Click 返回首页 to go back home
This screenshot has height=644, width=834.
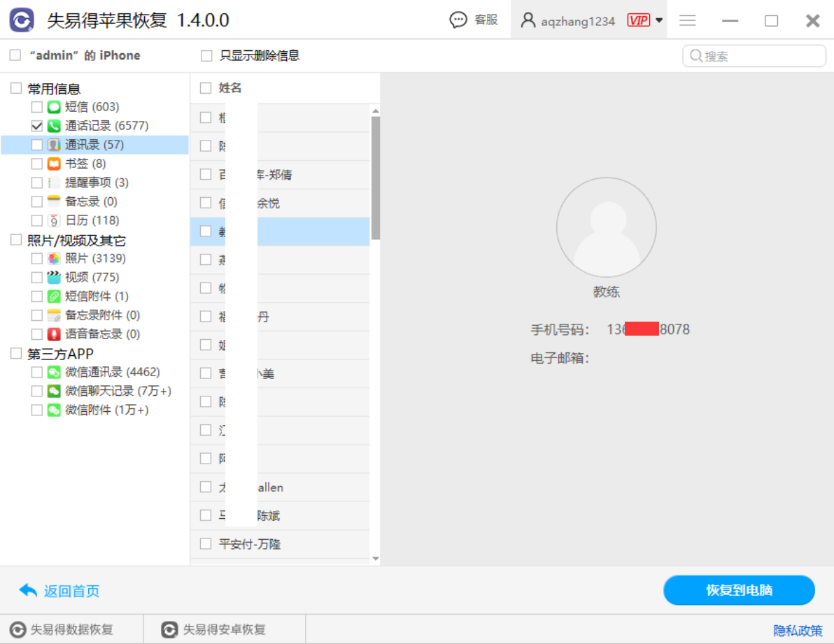point(59,591)
